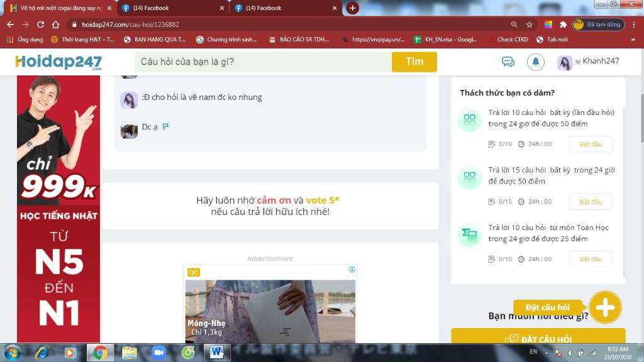The image size is (644, 362).
Task: Open the chat messages icon
Action: 508,62
